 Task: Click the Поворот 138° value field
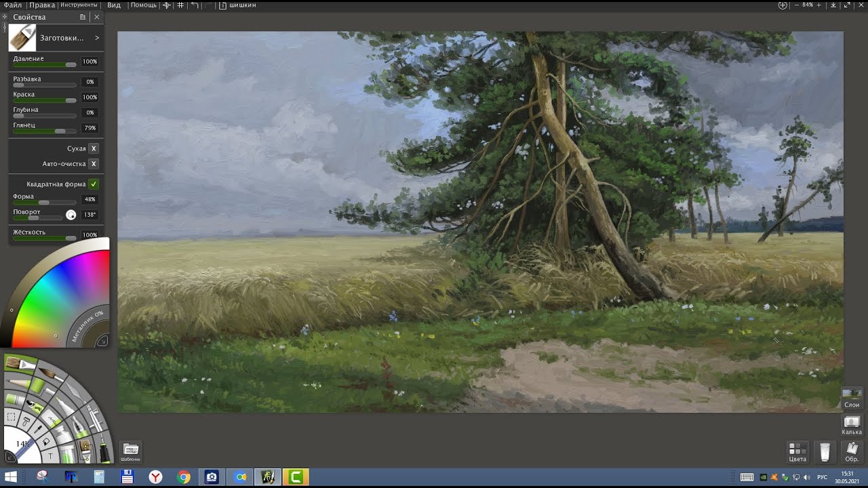click(x=90, y=215)
